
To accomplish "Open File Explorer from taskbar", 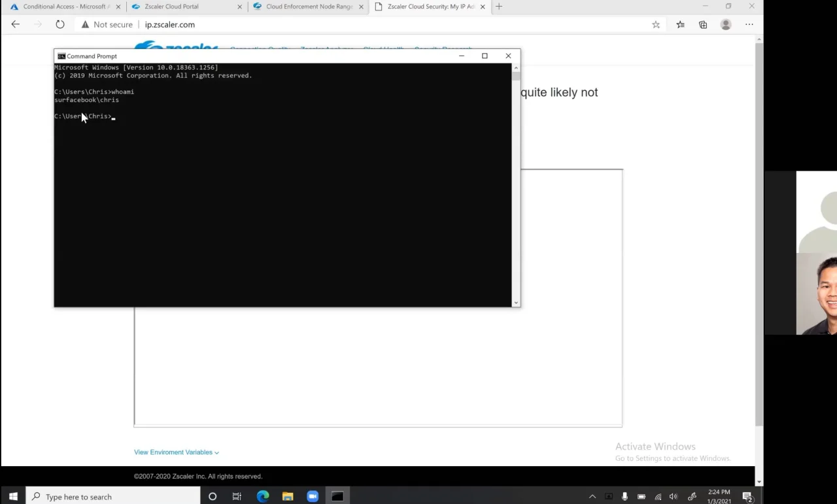I will [288, 496].
